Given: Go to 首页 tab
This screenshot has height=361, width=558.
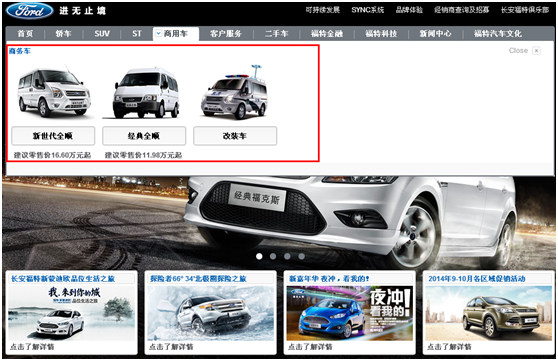Looking at the screenshot, I should point(25,34).
